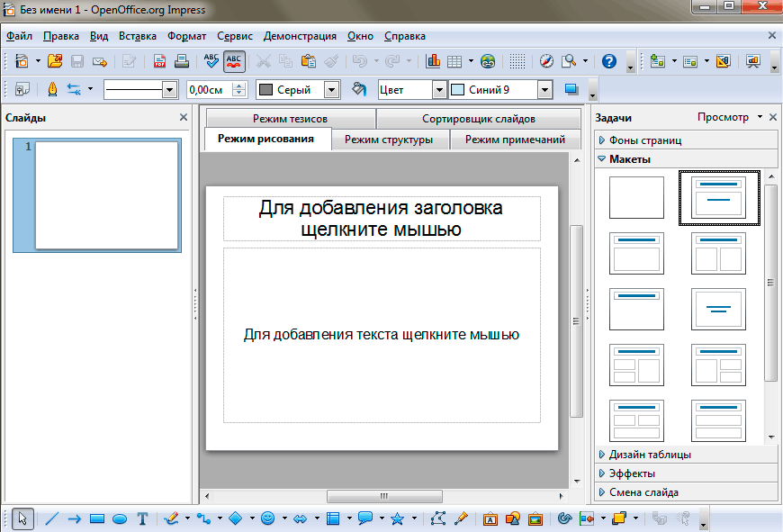Click the Для добавления текста placeholder
The image size is (783, 532).
coord(382,335)
